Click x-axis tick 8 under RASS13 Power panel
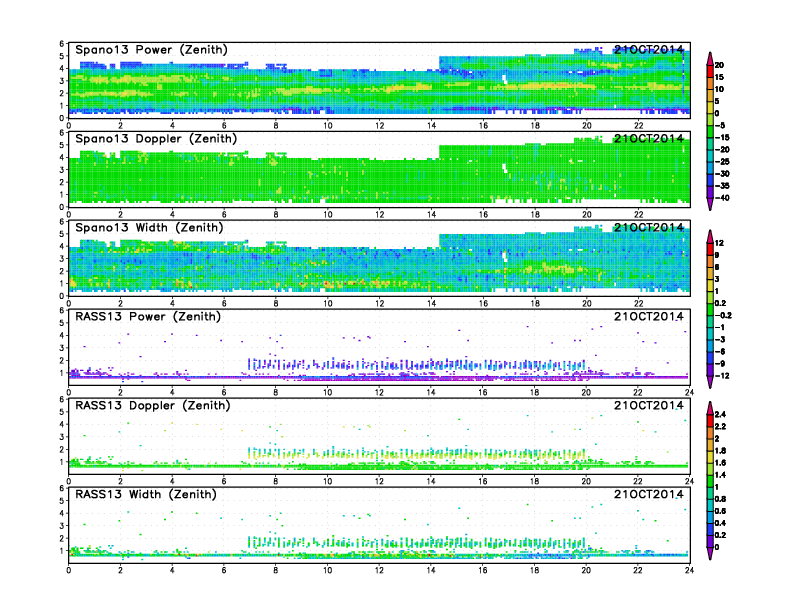 click(x=276, y=392)
